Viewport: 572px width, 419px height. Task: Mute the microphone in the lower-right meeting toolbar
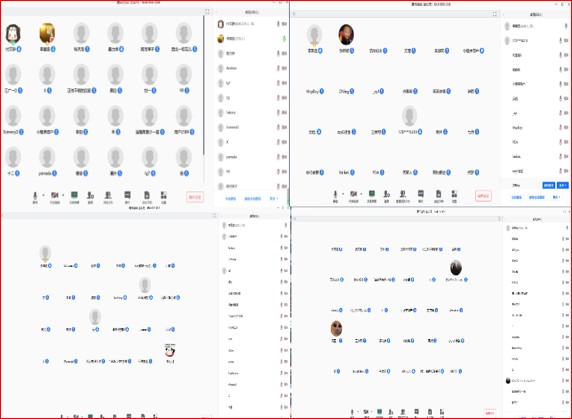352,412
